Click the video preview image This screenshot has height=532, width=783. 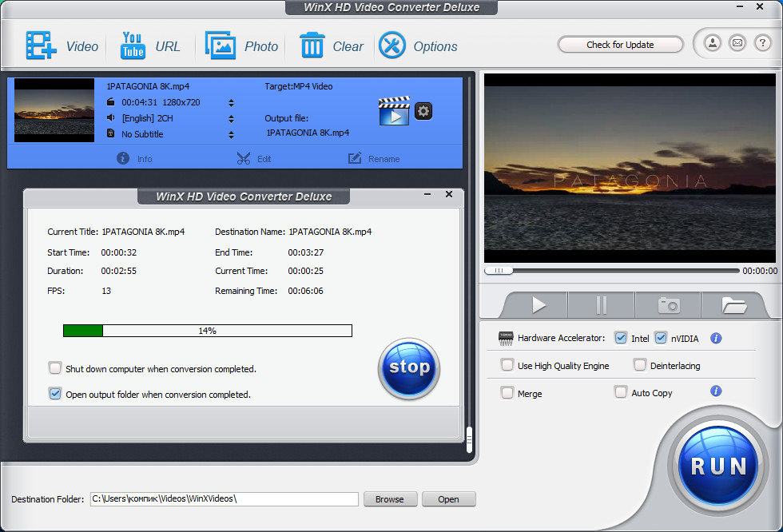630,169
